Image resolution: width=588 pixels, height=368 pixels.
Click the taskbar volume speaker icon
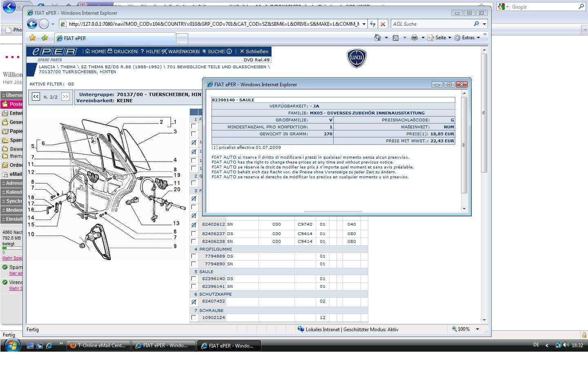tap(566, 345)
